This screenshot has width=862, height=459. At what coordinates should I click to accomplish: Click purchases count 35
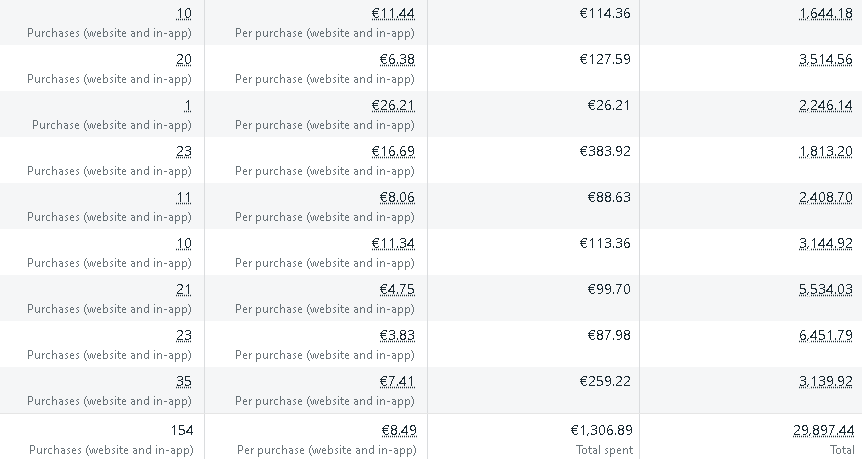tap(184, 381)
